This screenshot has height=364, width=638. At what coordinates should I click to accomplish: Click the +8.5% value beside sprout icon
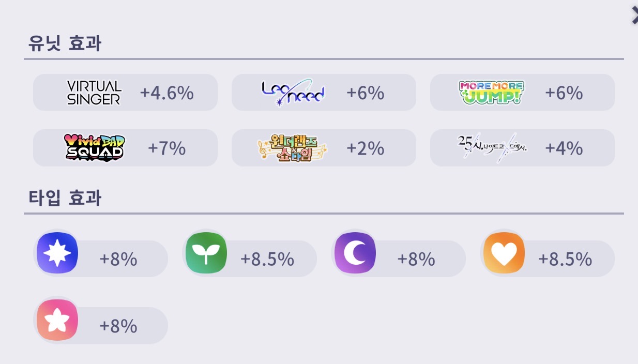pos(267,259)
